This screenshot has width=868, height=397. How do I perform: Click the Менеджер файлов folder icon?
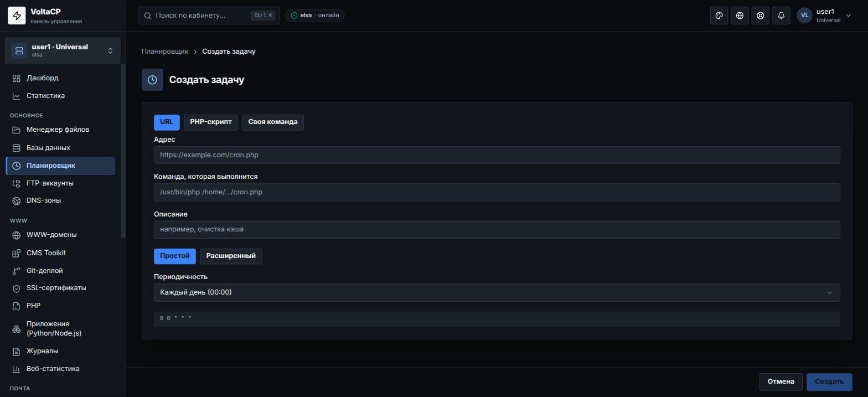tap(17, 130)
